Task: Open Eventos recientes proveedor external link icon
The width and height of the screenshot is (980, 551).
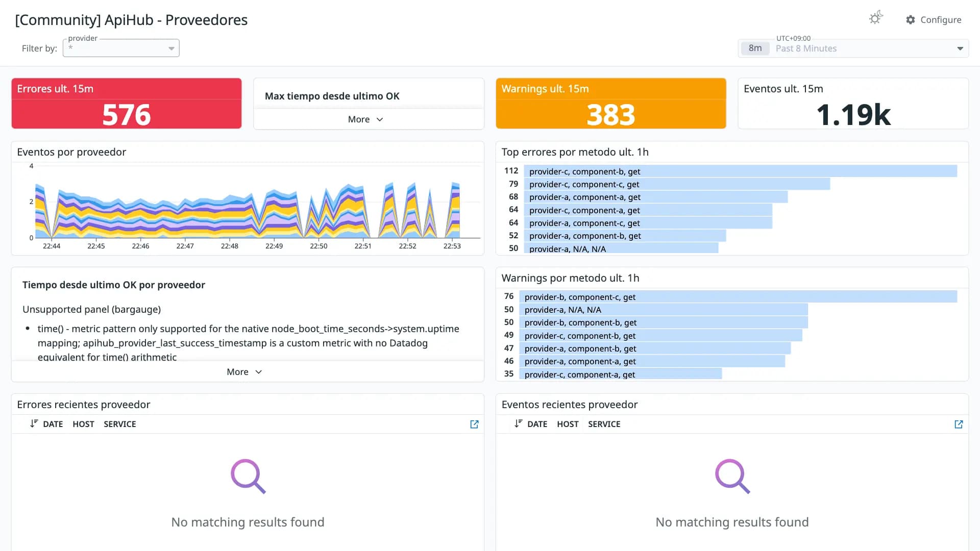Action: [959, 424]
